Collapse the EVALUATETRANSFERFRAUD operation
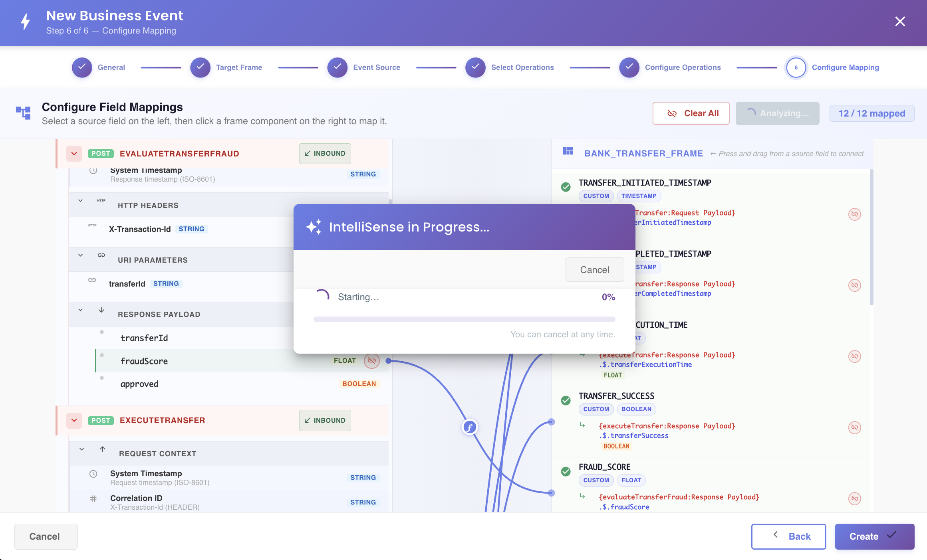 [74, 154]
